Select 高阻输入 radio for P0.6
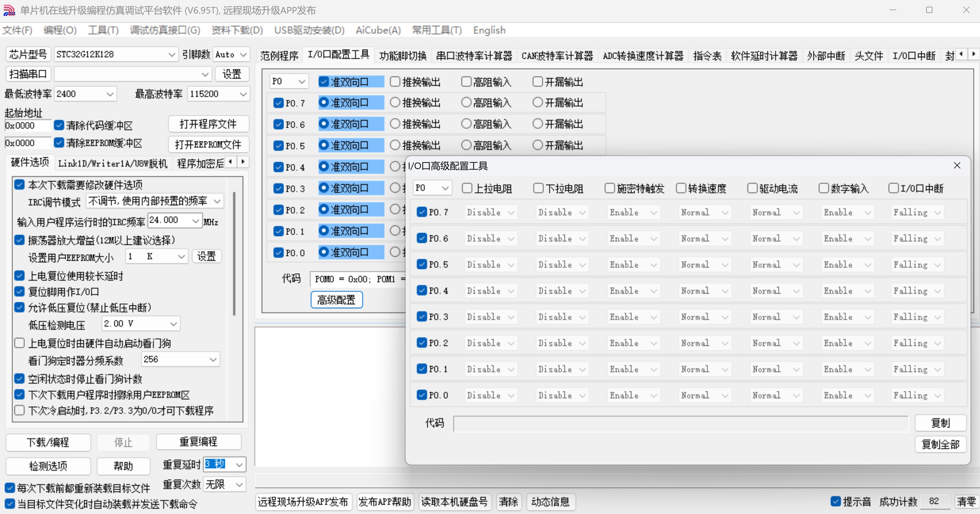The height and width of the screenshot is (514, 980). [x=467, y=124]
